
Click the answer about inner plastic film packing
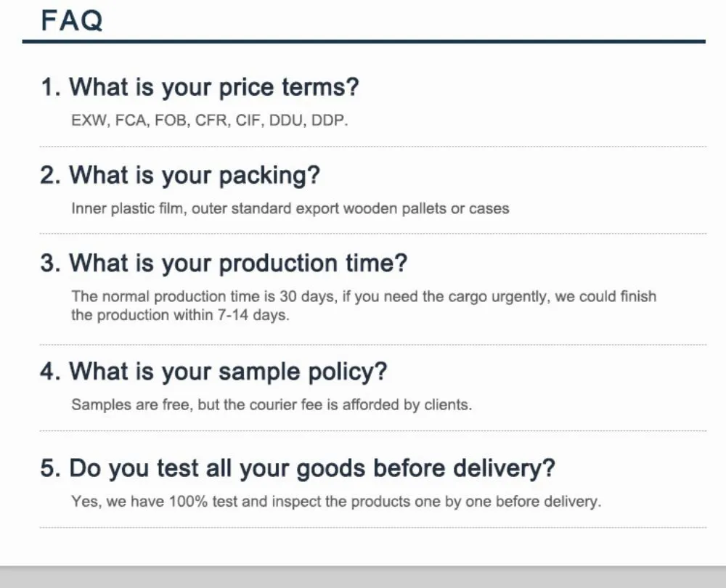coord(290,208)
